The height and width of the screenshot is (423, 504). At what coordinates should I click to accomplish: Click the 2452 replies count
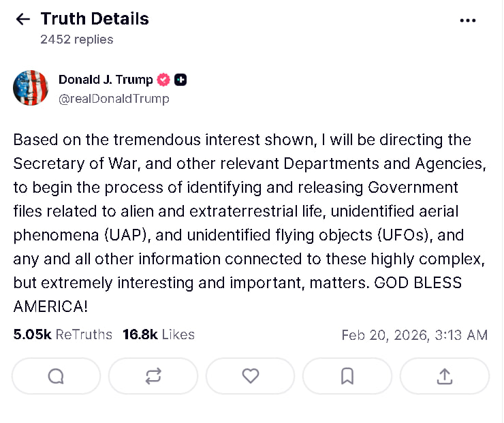click(76, 40)
